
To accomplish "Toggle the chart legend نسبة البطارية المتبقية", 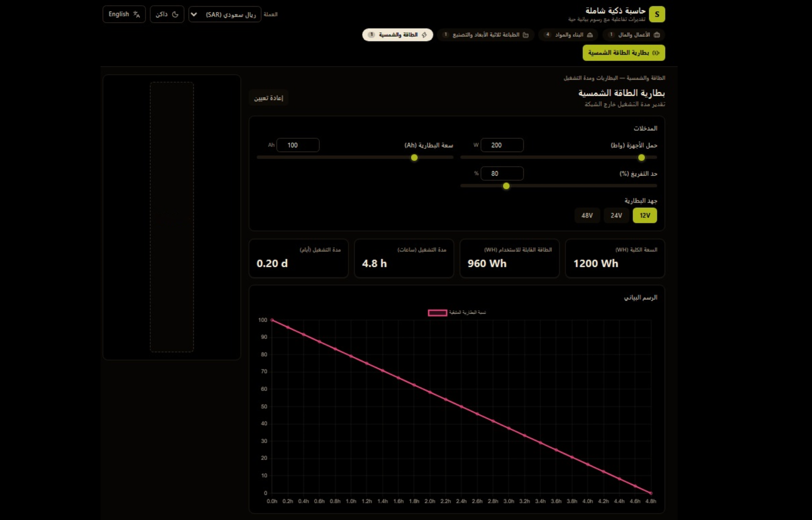I will click(457, 313).
